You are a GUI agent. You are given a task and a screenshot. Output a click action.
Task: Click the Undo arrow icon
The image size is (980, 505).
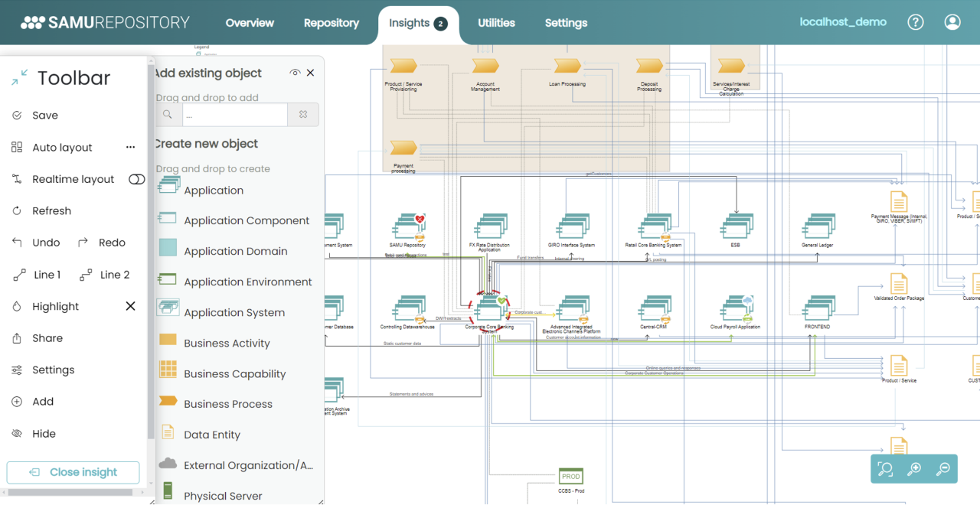point(17,243)
